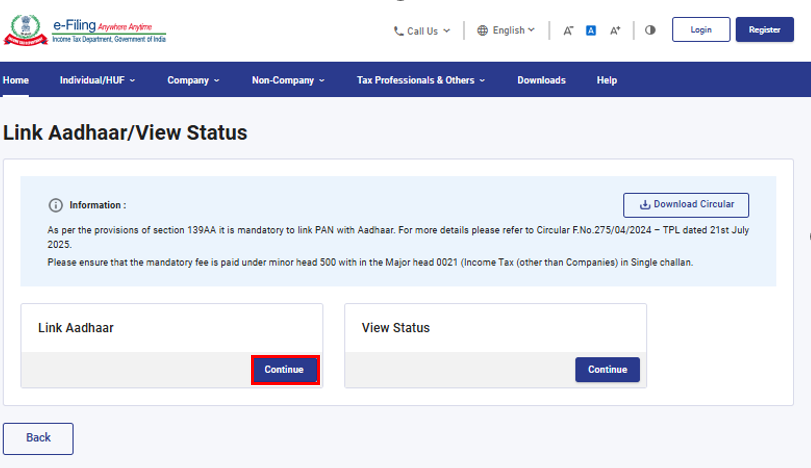This screenshot has height=468, width=811.
Task: Click the Back button
Action: 38,439
